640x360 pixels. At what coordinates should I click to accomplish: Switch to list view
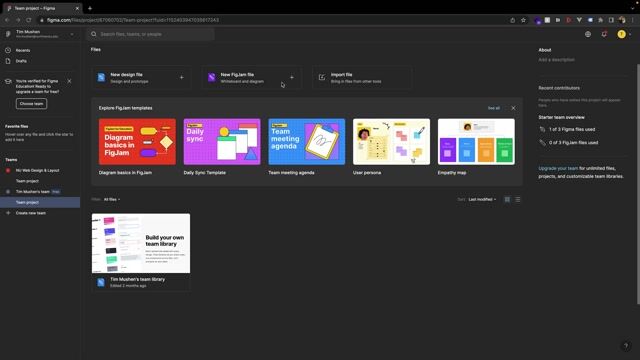coord(518,200)
